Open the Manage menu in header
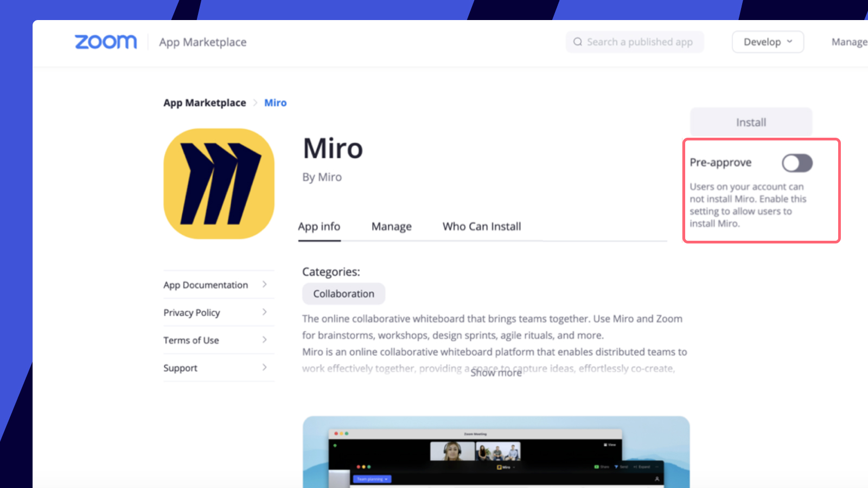This screenshot has width=868, height=488. point(849,42)
